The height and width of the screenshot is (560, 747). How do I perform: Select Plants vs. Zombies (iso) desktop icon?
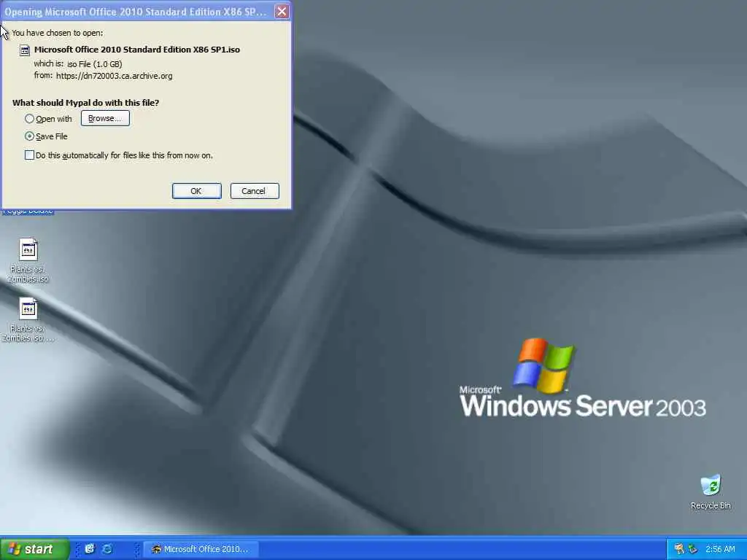tap(28, 319)
